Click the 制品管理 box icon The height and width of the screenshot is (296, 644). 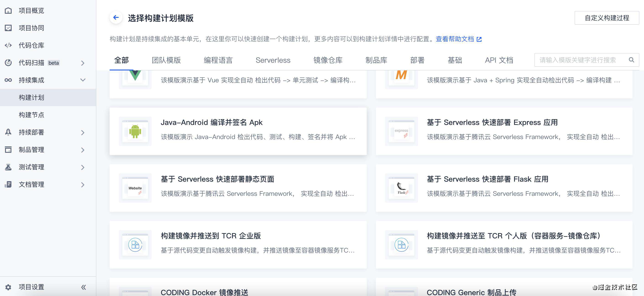8,150
